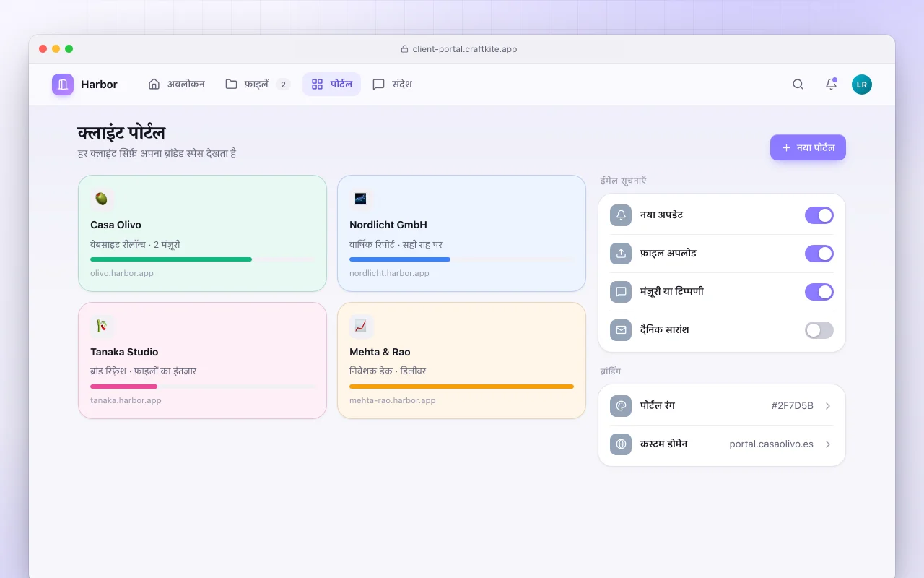Click the Casa Olivo card title

[x=115, y=225]
